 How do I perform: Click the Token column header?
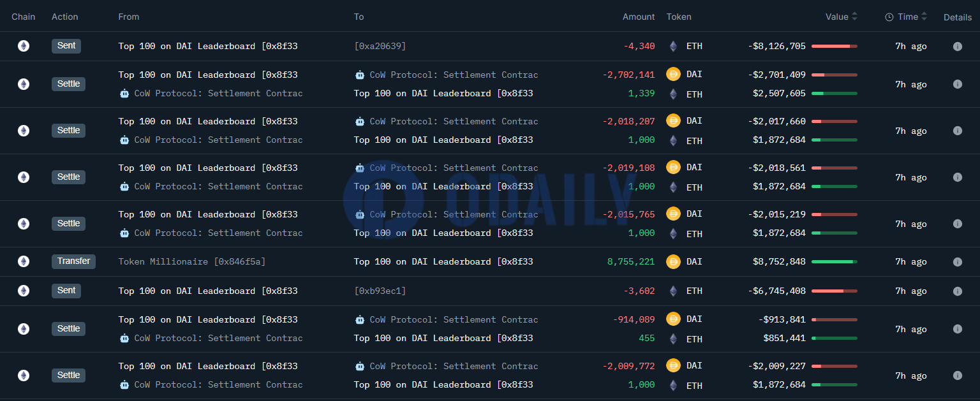[x=679, y=17]
